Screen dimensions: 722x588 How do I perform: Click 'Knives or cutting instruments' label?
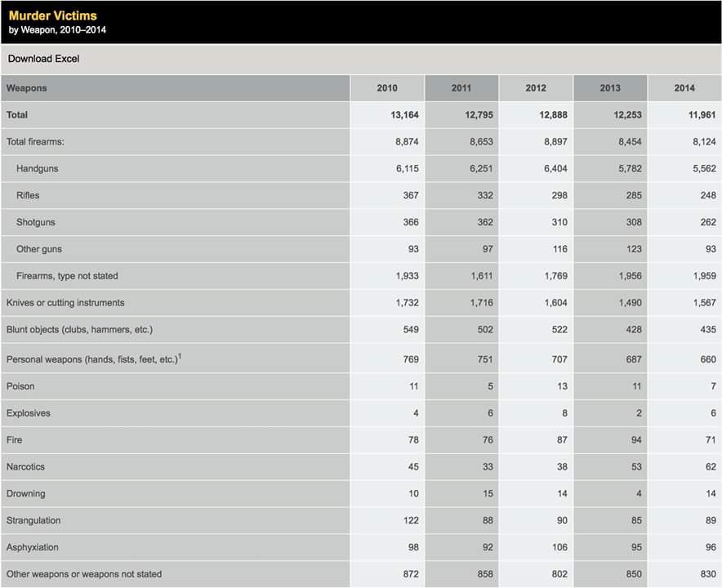coord(65,302)
